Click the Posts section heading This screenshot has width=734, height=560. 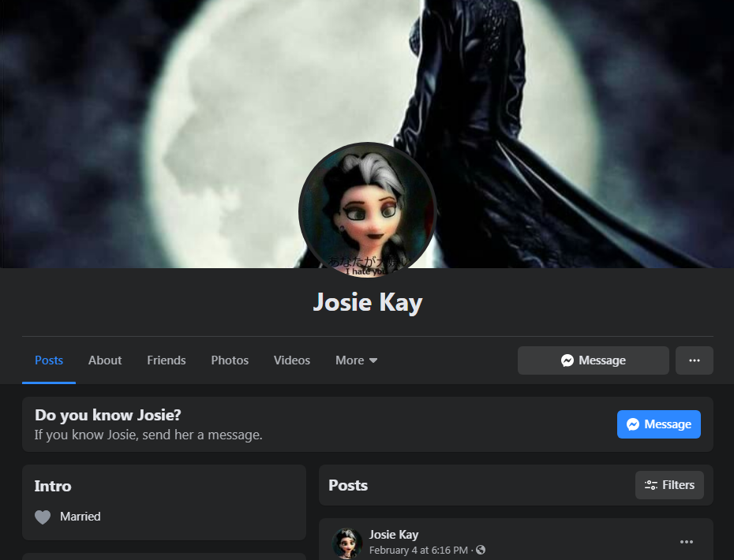tap(348, 485)
